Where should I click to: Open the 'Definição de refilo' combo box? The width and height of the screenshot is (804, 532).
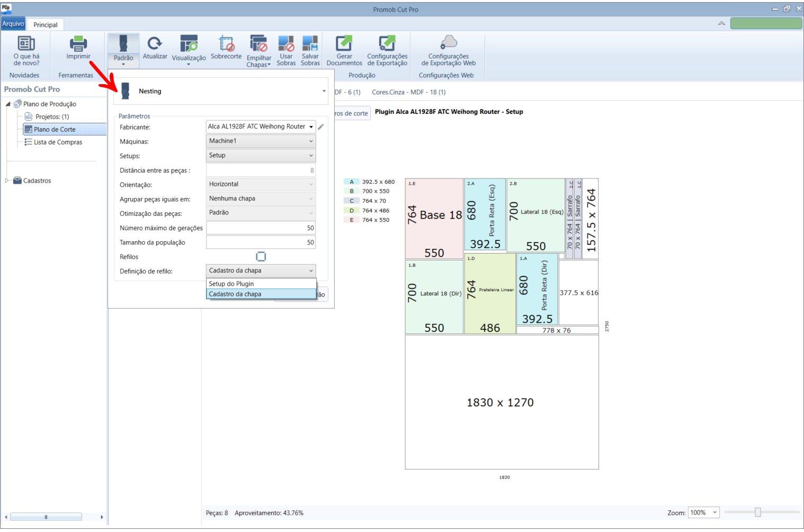261,271
